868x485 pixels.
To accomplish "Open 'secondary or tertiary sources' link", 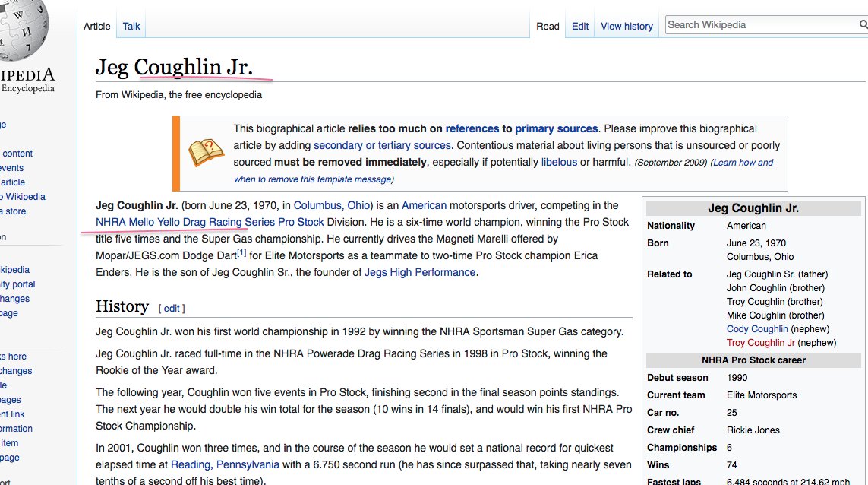I will point(382,145).
